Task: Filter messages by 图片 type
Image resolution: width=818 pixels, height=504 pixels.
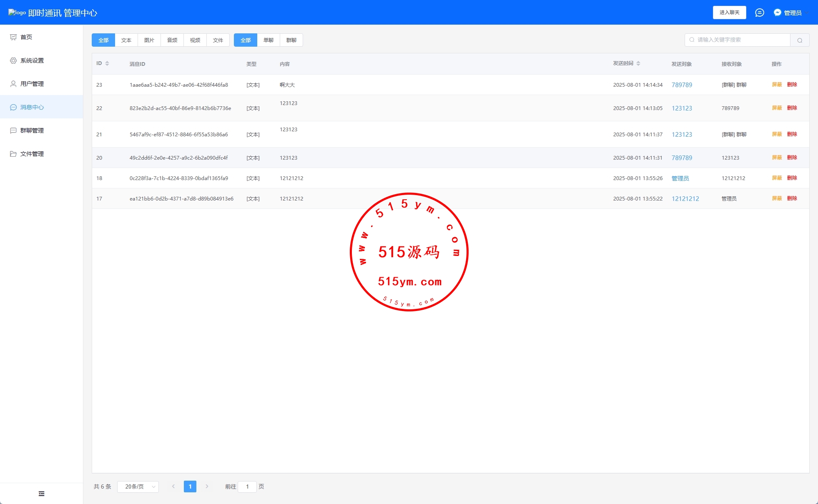Action: 149,40
